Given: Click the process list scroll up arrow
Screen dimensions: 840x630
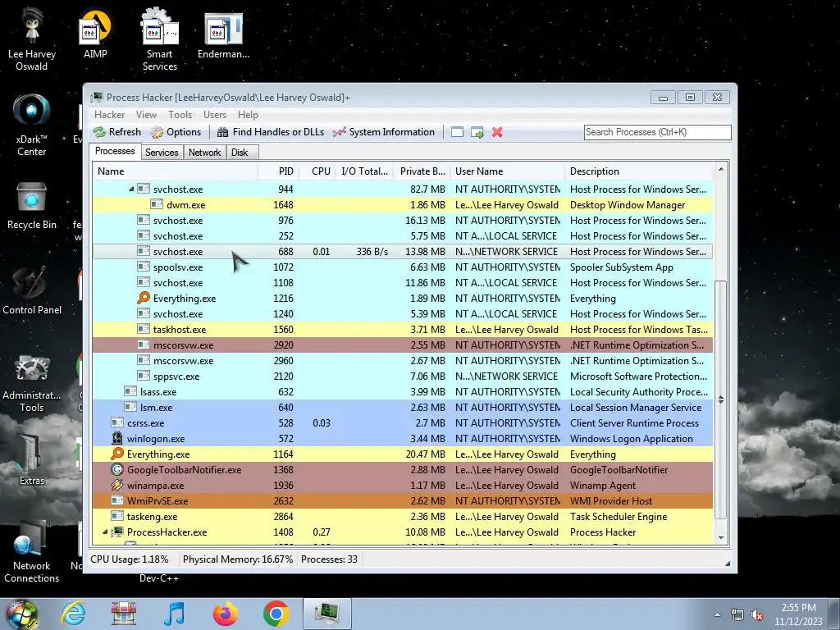Looking at the screenshot, I should pyautogui.click(x=721, y=169).
